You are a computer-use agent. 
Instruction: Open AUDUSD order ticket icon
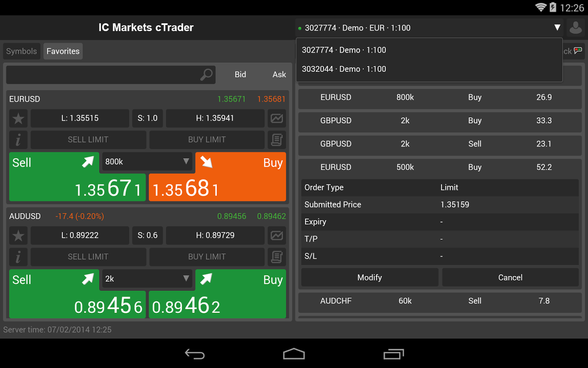point(277,257)
